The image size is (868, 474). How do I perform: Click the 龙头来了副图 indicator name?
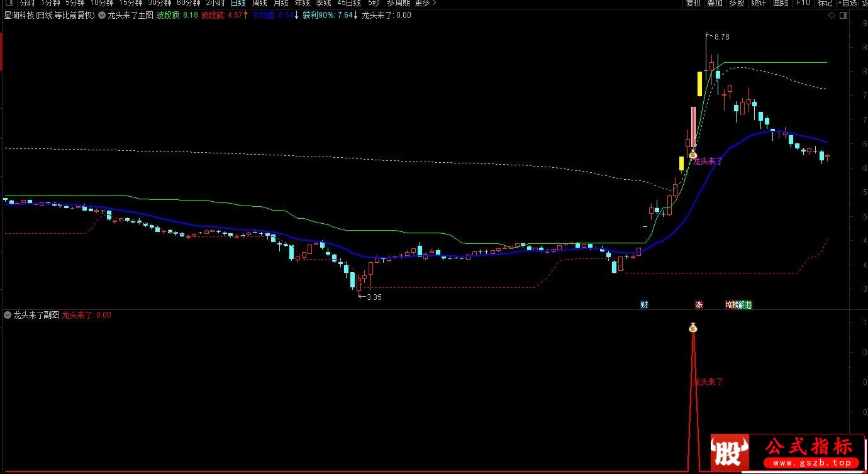36,315
